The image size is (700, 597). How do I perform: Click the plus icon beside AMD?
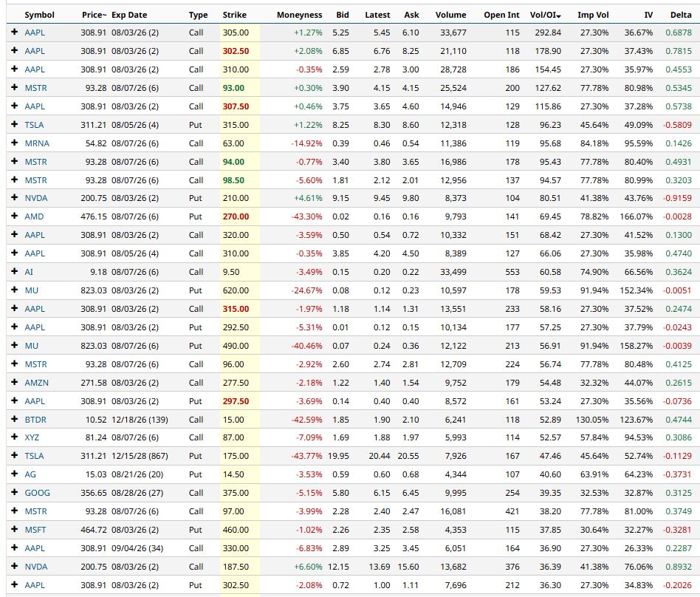coord(14,216)
